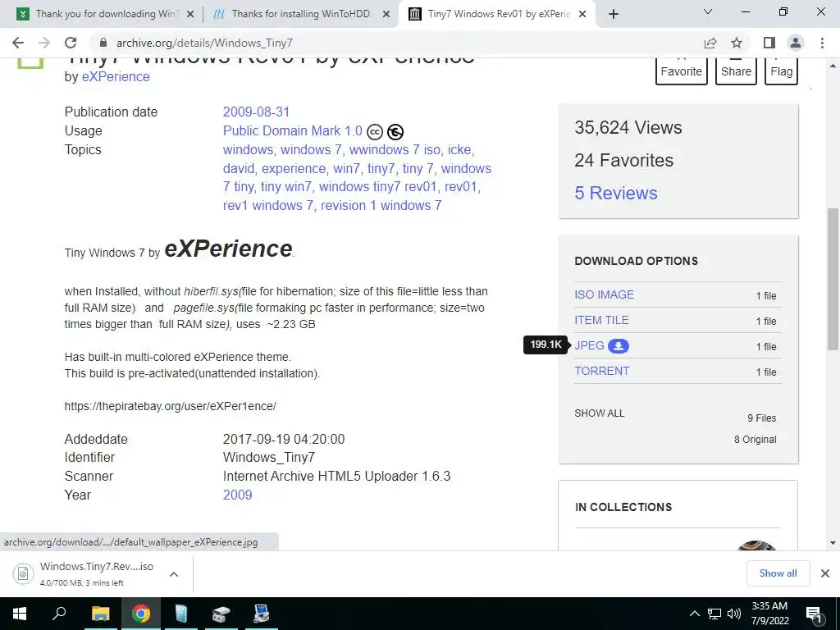Go back to the previous page
Viewport: 840px width, 630px height.
[18, 43]
